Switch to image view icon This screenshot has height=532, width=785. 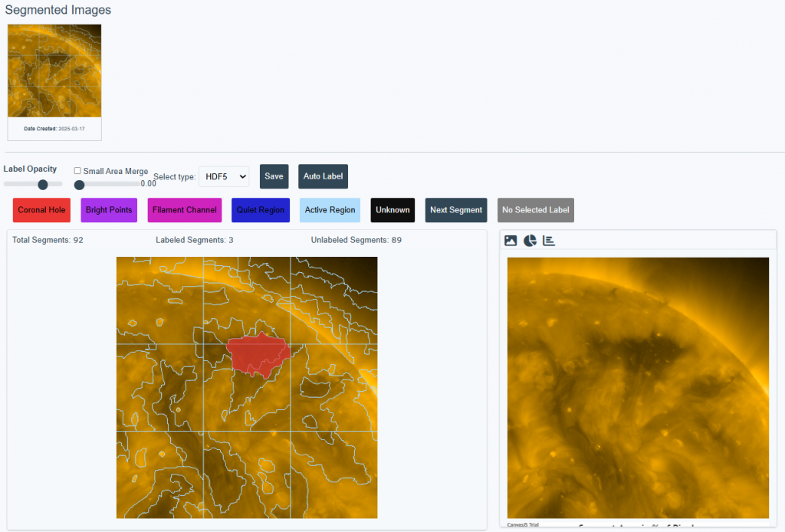[511, 241]
